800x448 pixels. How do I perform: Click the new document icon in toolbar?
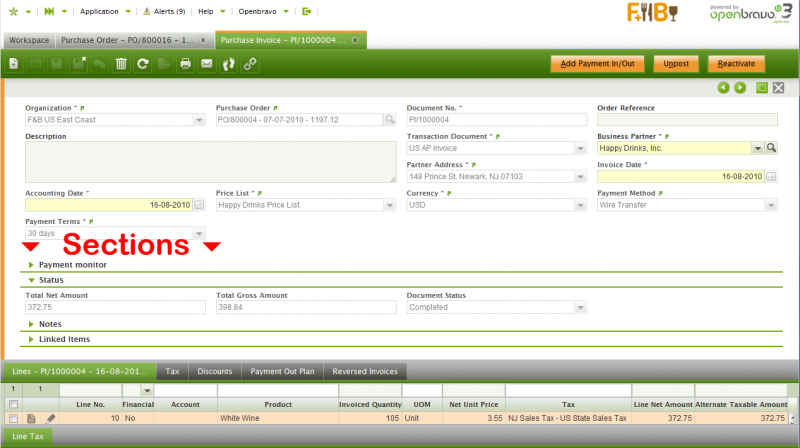tap(14, 64)
